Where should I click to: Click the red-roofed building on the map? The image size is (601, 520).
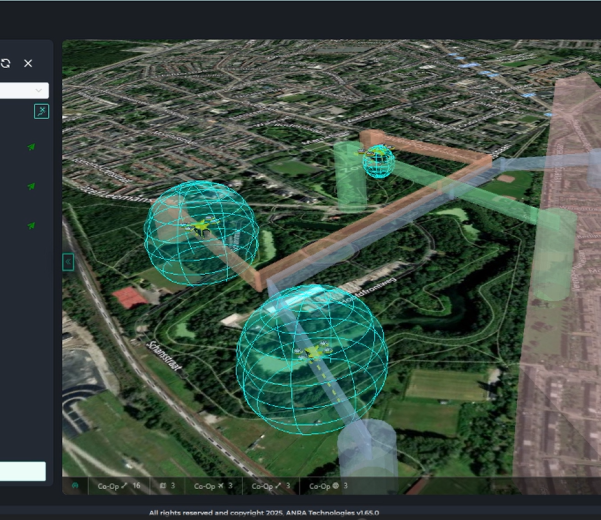coord(127,296)
